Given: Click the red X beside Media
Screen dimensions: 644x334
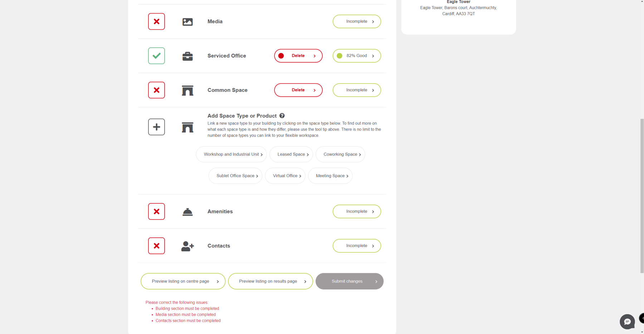Looking at the screenshot, I should point(156,21).
